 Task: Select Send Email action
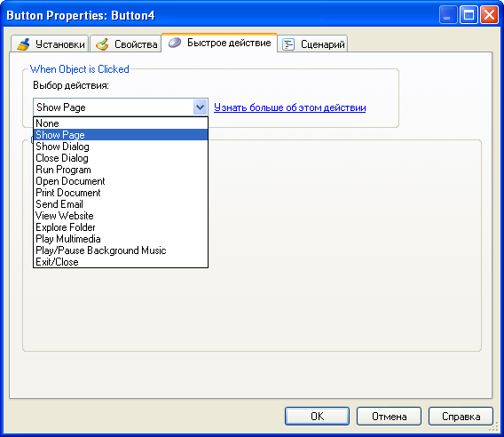[x=121, y=204]
